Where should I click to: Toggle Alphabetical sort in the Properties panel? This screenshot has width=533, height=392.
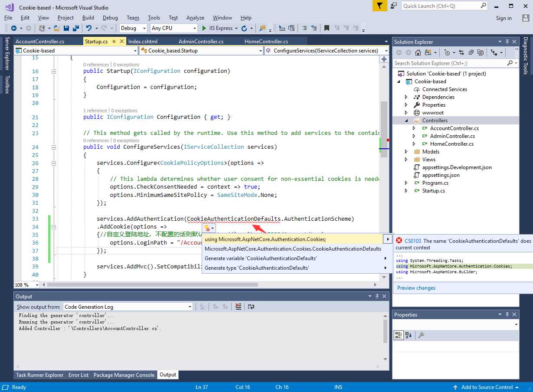[x=409, y=335]
